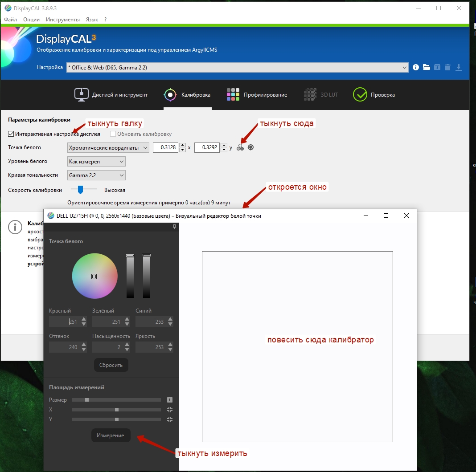Open the Уровень белого dropdown
Viewport: 476px width, 472px height.
pyautogui.click(x=96, y=162)
